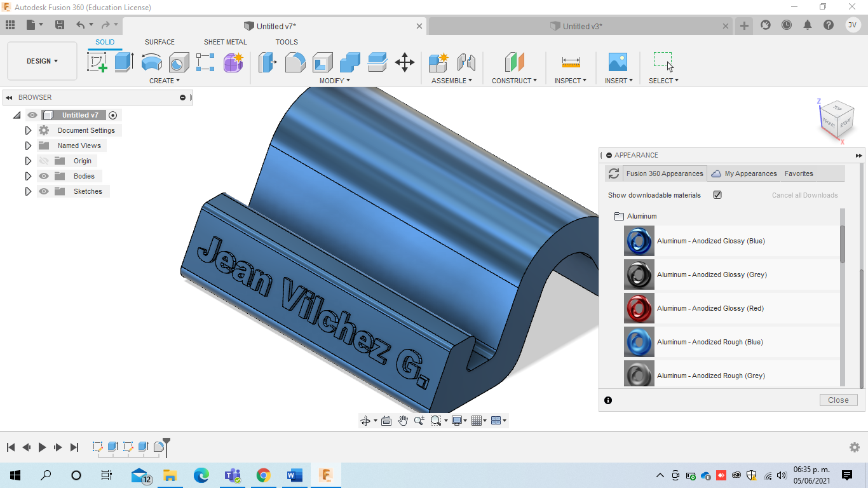Open the MODIFY dropdown menu

point(334,81)
